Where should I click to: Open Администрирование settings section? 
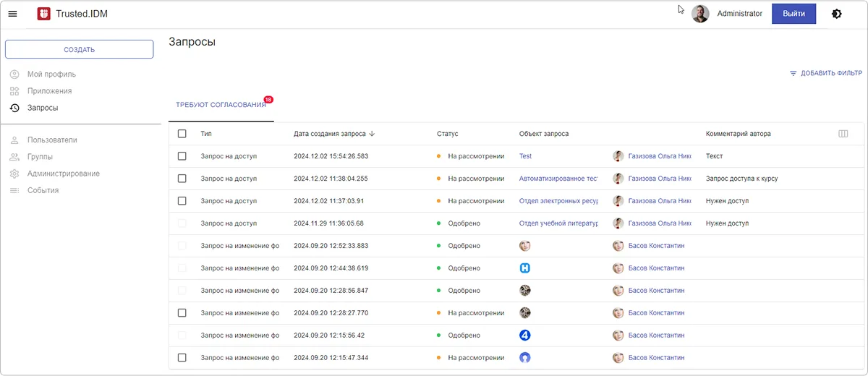[x=64, y=174]
